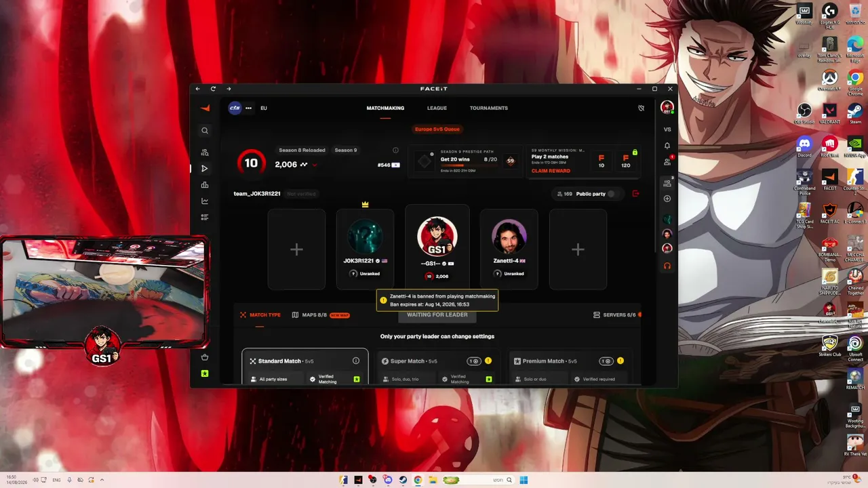Image resolution: width=868 pixels, height=488 pixels.
Task: Select the Standard Match card
Action: (305, 367)
